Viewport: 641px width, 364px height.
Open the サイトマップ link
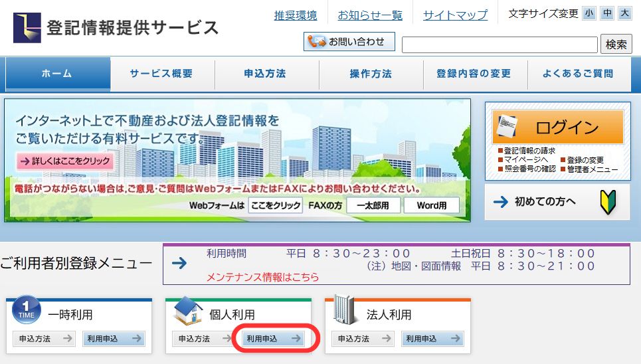pyautogui.click(x=455, y=15)
